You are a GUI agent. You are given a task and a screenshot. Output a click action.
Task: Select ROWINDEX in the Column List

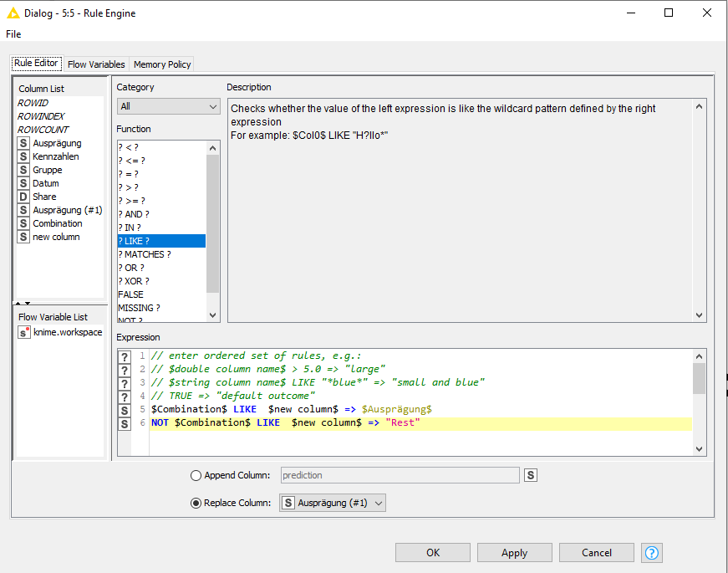(x=41, y=116)
